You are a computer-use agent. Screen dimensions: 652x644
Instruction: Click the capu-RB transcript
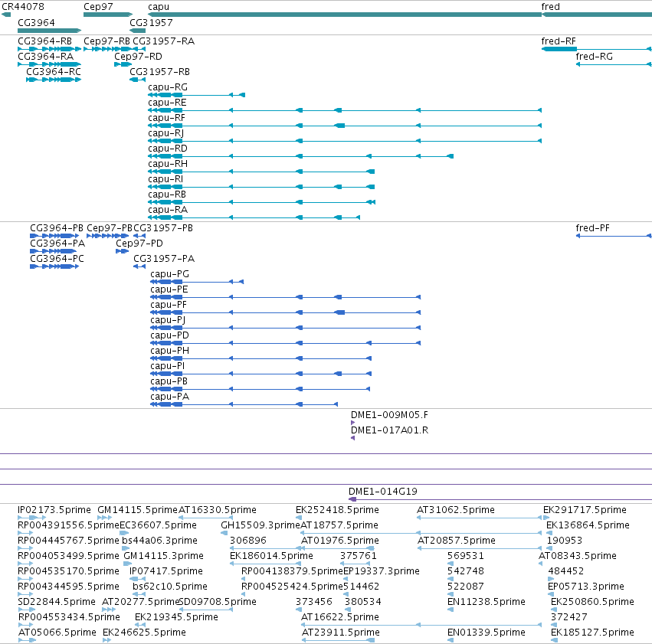[261, 202]
